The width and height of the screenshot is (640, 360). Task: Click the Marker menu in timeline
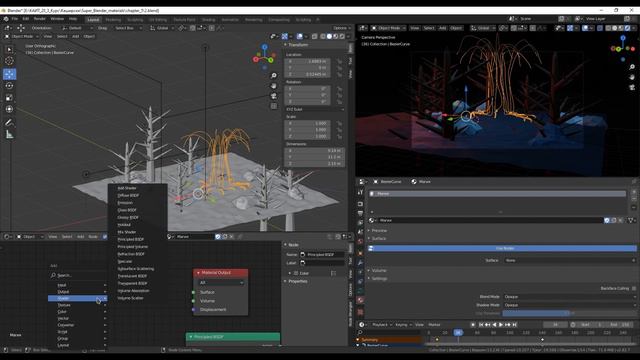pos(434,324)
